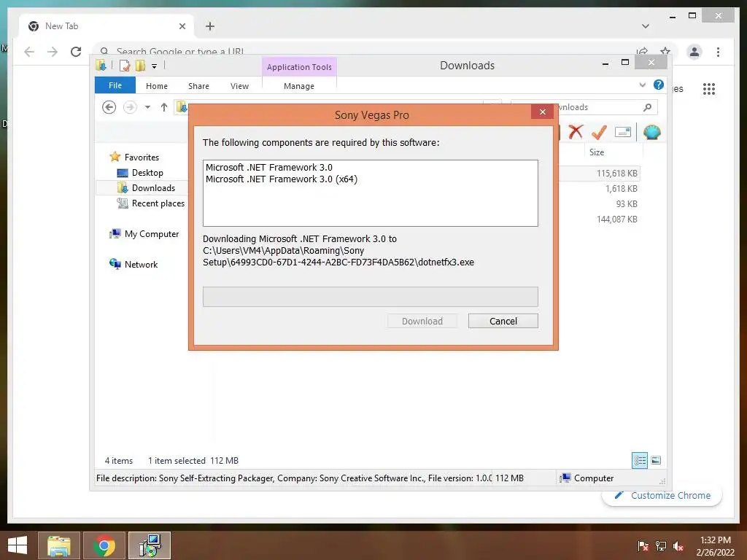Click the installer setup taskbar icon

150,545
